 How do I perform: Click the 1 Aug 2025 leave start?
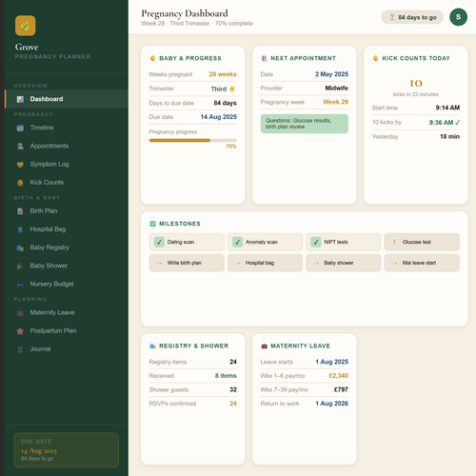(332, 362)
